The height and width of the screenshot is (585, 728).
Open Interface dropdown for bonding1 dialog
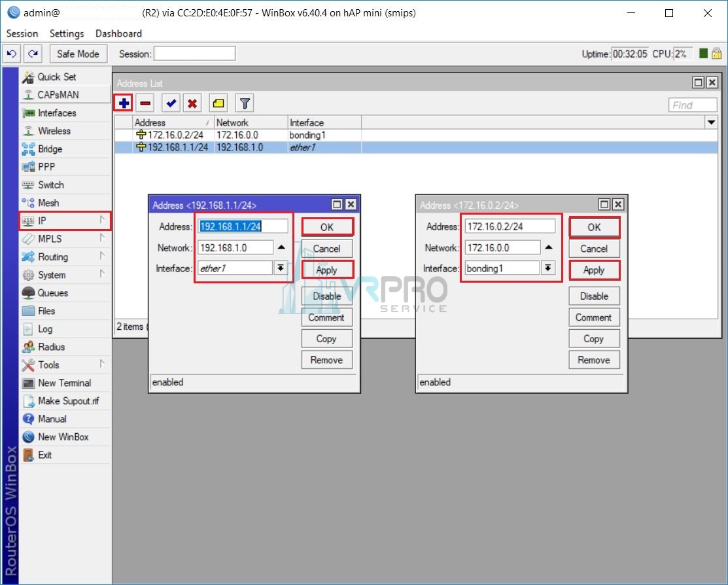pos(548,268)
